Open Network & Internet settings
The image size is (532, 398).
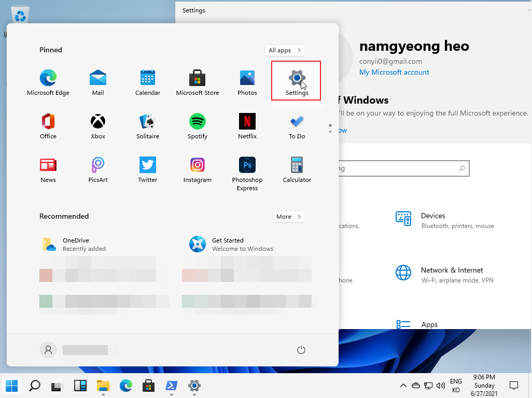(444, 274)
